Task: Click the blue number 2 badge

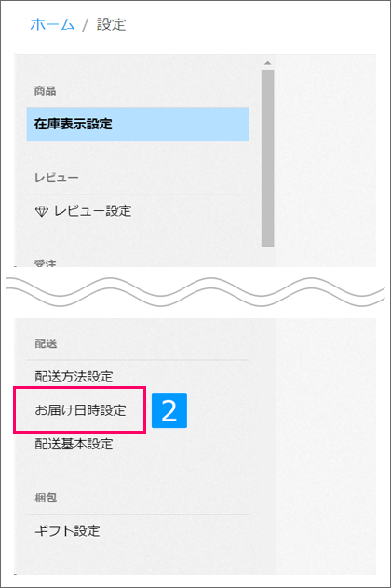Action: tap(169, 410)
